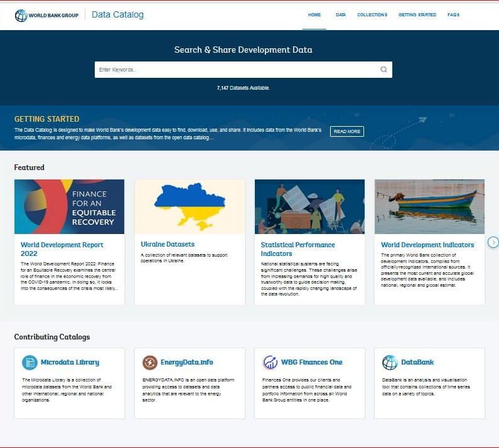Viewport: 499px width, 448px height.
Task: Open the Home navigation tab
Action: [314, 14]
